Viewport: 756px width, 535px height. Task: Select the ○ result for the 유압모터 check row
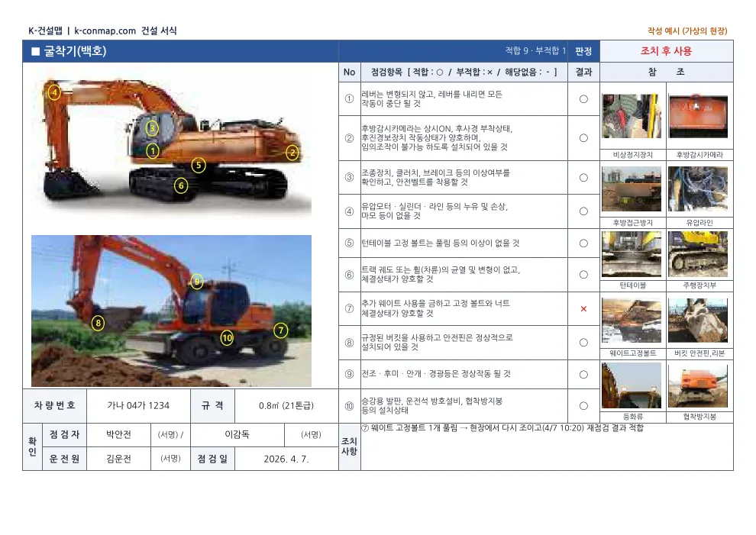coord(583,211)
